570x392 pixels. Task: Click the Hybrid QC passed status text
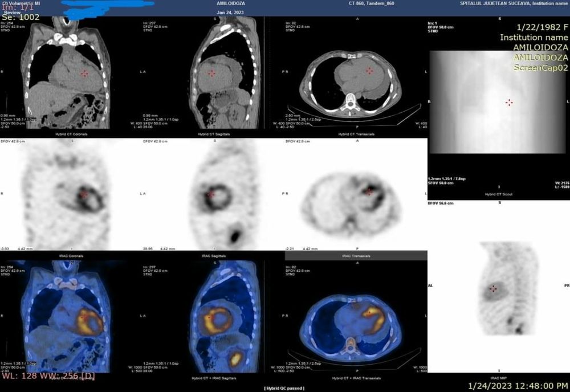[x=285, y=388]
